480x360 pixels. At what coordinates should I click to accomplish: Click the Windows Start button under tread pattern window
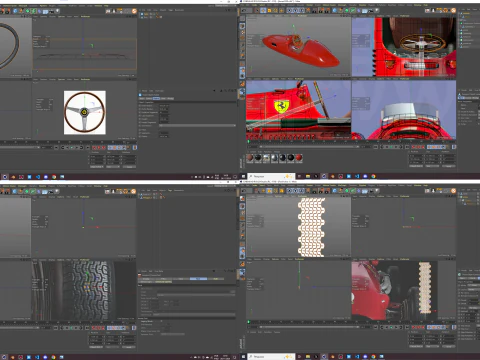(243, 357)
